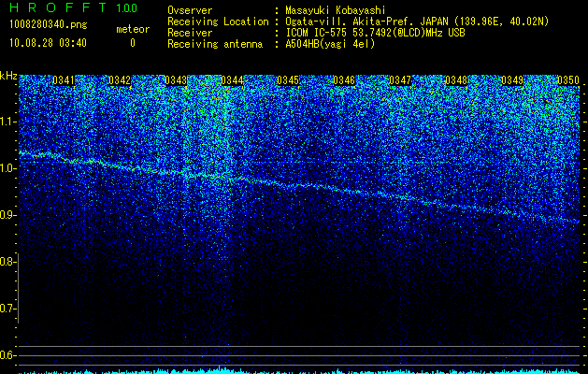588x374 pixels.
Task: Click the Ogata-vill. Akita-Pref. JAPAN location text
Action: 417,22
